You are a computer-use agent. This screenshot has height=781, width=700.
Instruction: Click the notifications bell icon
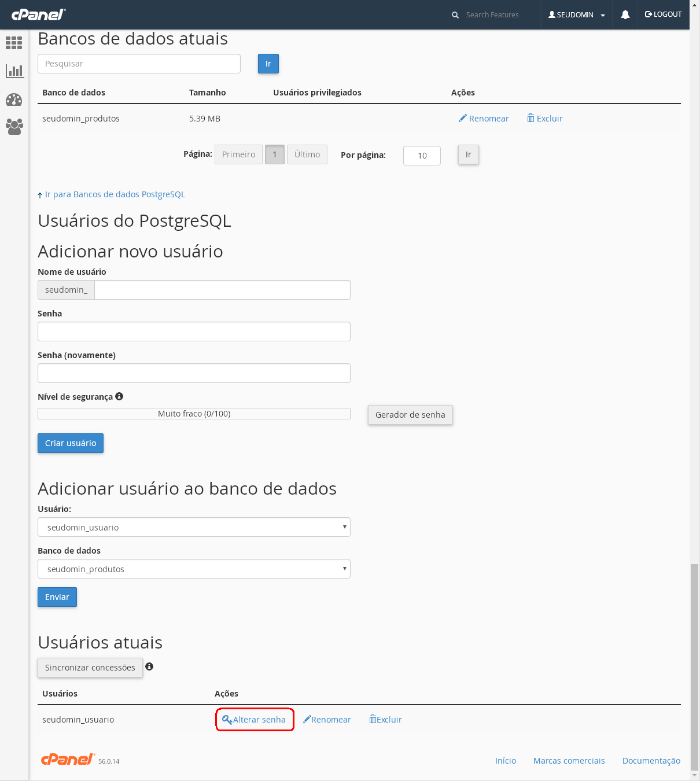(x=625, y=15)
